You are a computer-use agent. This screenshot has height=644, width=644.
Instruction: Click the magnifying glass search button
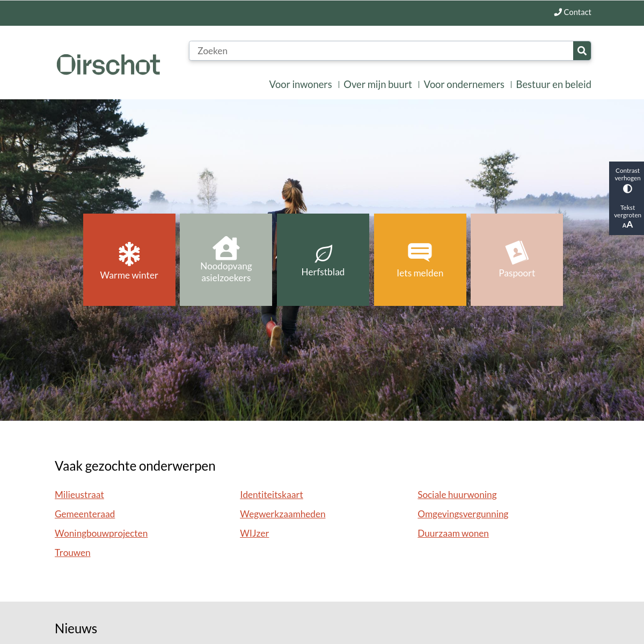582,51
